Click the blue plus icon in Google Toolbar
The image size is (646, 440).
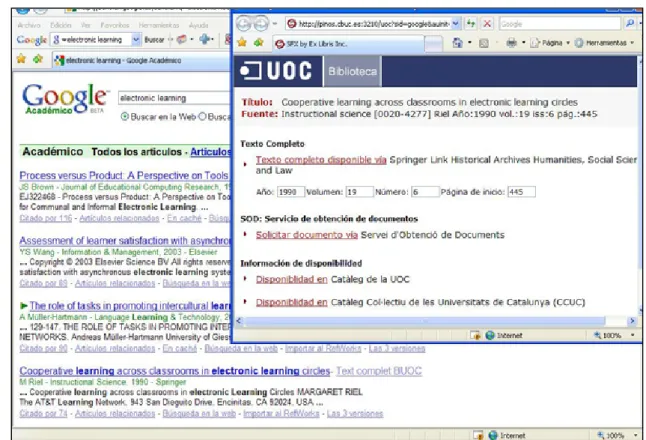click(x=204, y=40)
